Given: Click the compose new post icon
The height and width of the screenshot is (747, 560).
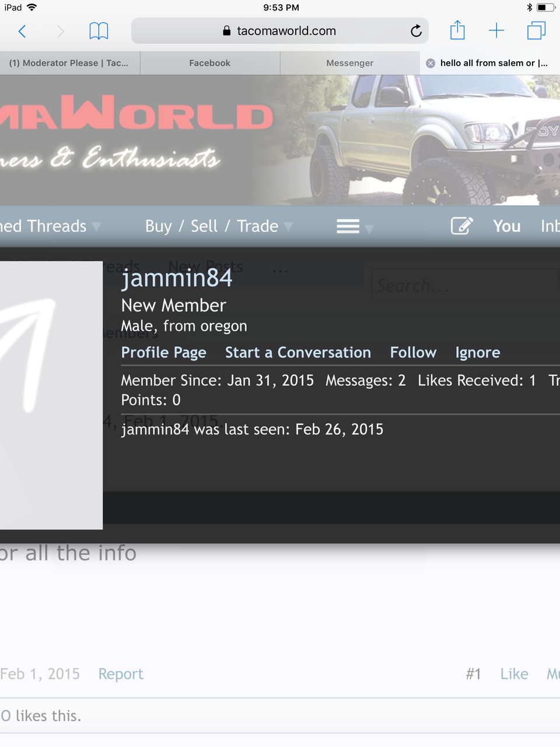Looking at the screenshot, I should click(461, 225).
